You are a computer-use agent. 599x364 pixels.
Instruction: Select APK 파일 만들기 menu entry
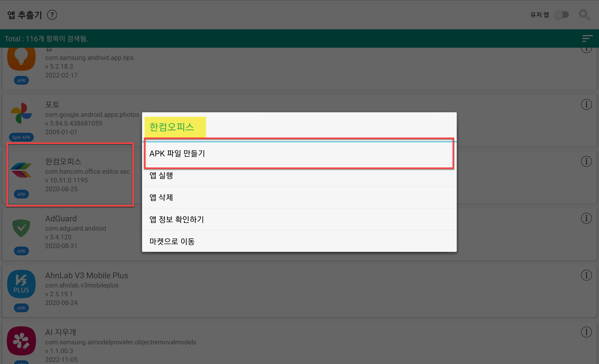click(299, 153)
